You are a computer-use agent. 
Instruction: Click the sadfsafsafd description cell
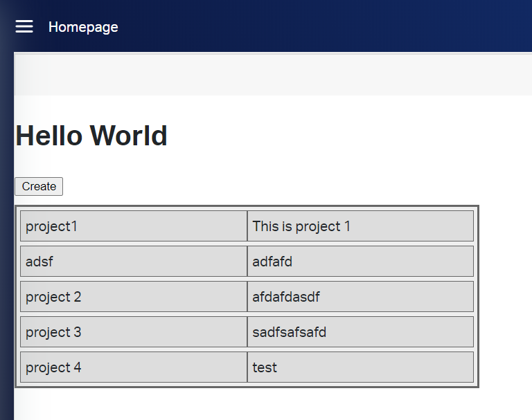360,332
